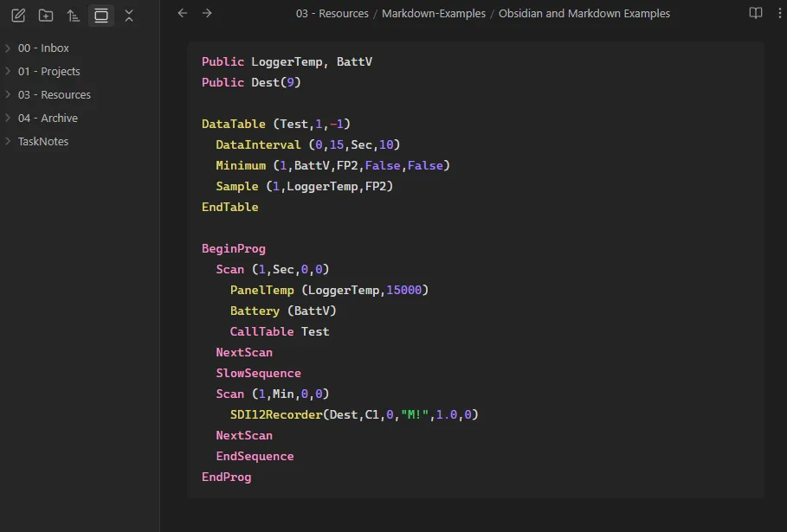Select the TaskNotes folder

pos(43,142)
